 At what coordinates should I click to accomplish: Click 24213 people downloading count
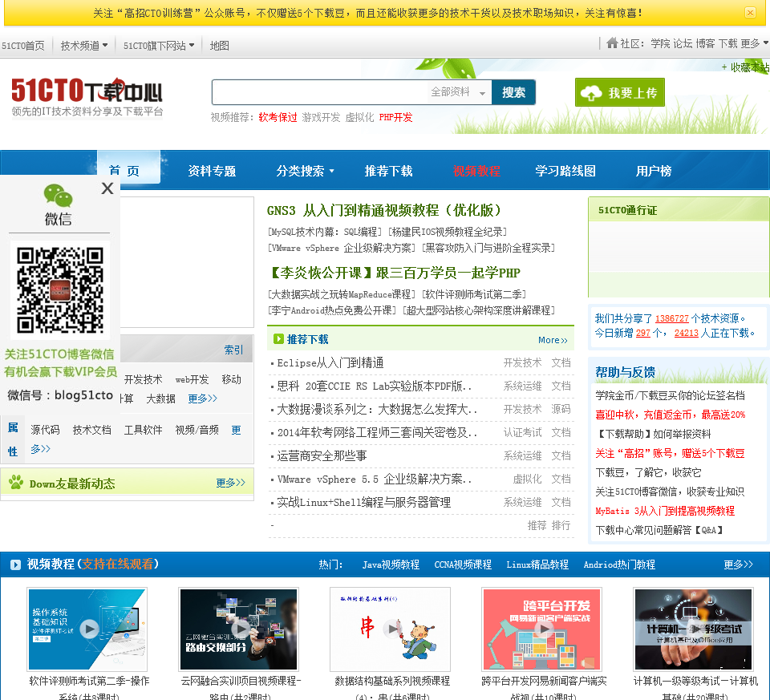coord(686,334)
